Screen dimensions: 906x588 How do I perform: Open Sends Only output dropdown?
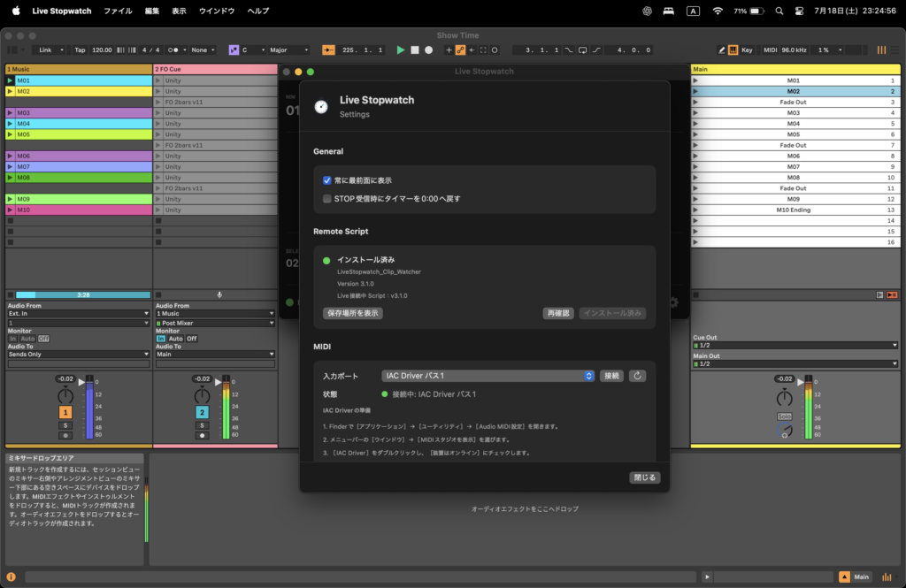click(79, 354)
